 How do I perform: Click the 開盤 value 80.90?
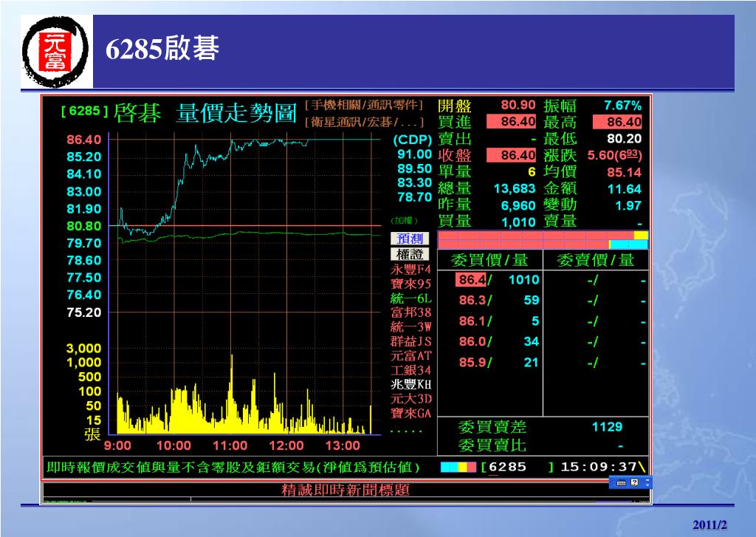click(518, 105)
